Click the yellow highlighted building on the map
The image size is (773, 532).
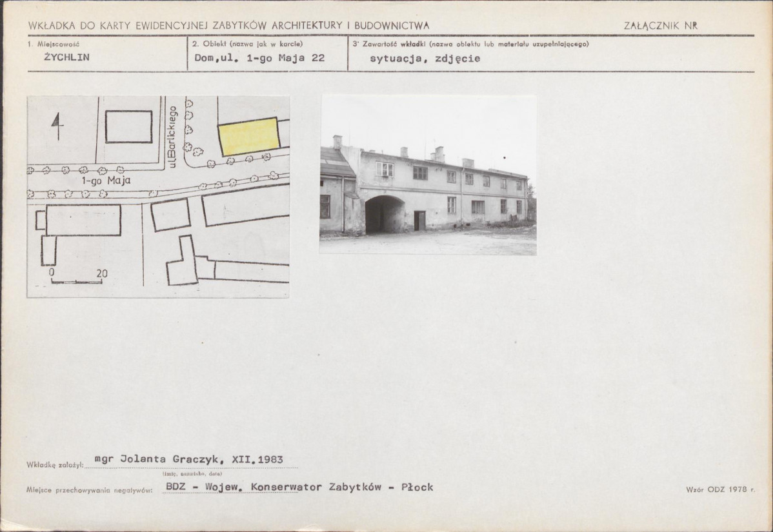tap(249, 137)
